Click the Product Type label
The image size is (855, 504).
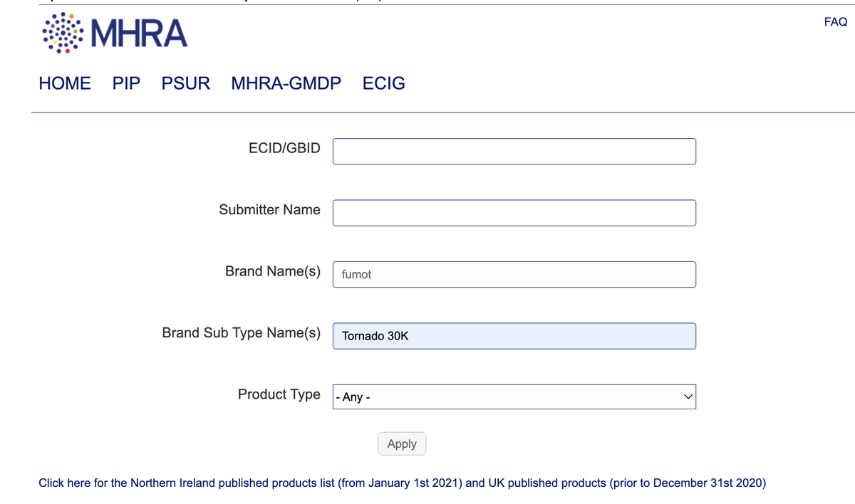point(279,394)
